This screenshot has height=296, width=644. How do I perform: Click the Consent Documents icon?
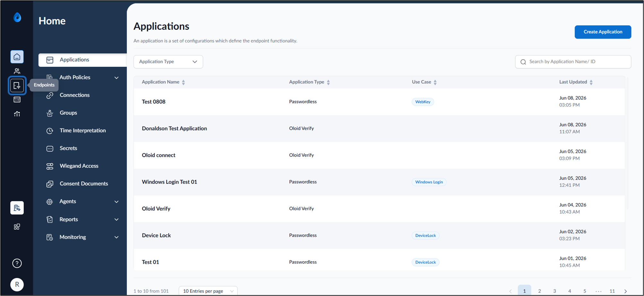[x=50, y=184]
